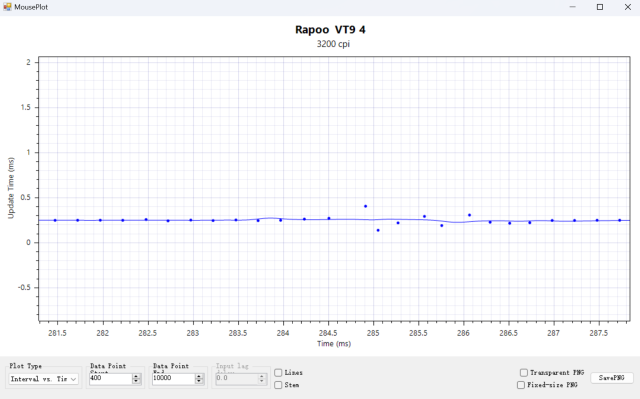
Task: Enable the Stem checkbox
Action: 278,385
